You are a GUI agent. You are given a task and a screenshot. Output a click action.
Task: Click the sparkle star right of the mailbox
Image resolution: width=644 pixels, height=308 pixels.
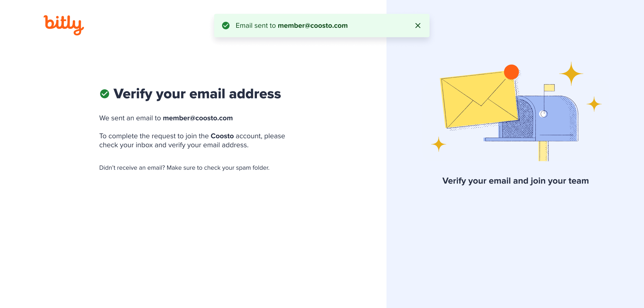click(x=594, y=104)
